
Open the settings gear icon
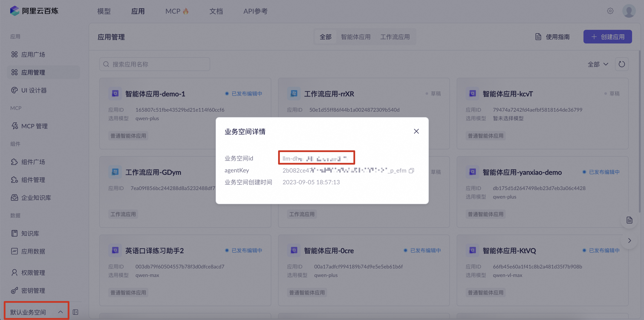(x=610, y=11)
